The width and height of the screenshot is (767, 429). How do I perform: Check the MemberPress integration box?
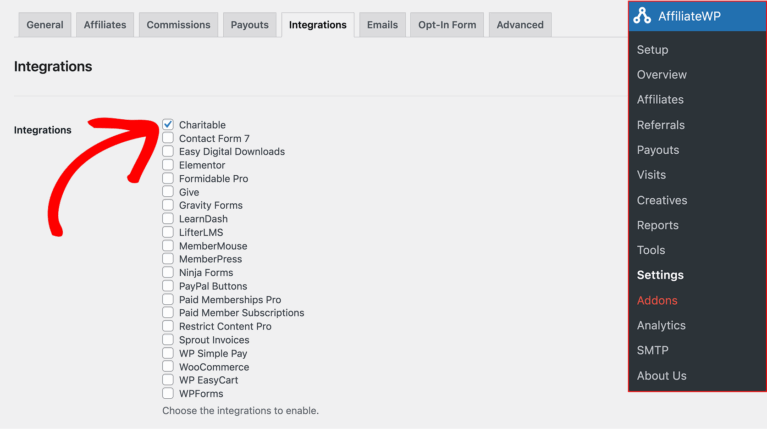point(168,259)
